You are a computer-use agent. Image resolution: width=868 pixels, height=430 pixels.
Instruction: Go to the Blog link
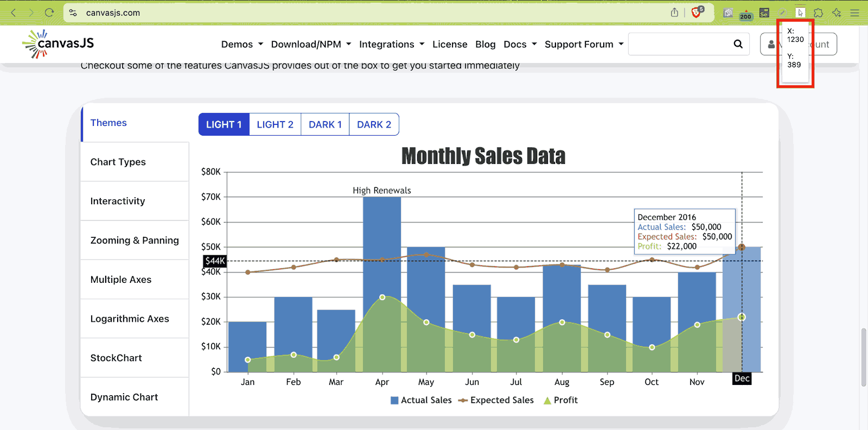pos(485,45)
